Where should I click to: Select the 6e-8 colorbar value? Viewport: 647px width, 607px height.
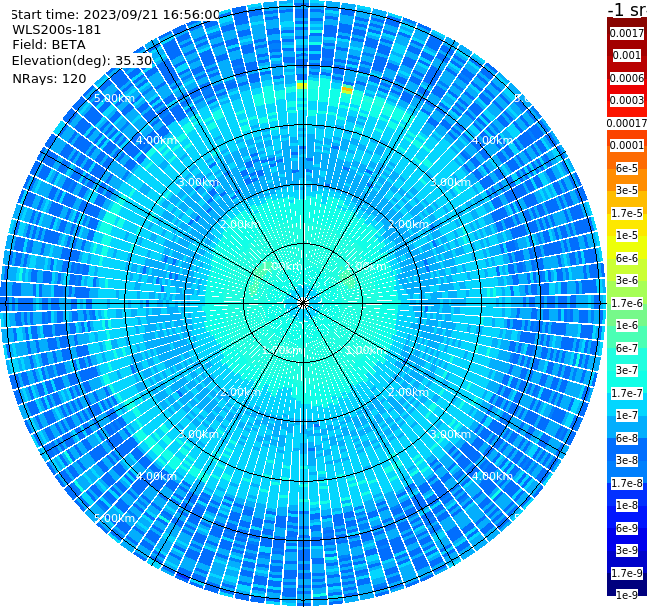coord(627,438)
